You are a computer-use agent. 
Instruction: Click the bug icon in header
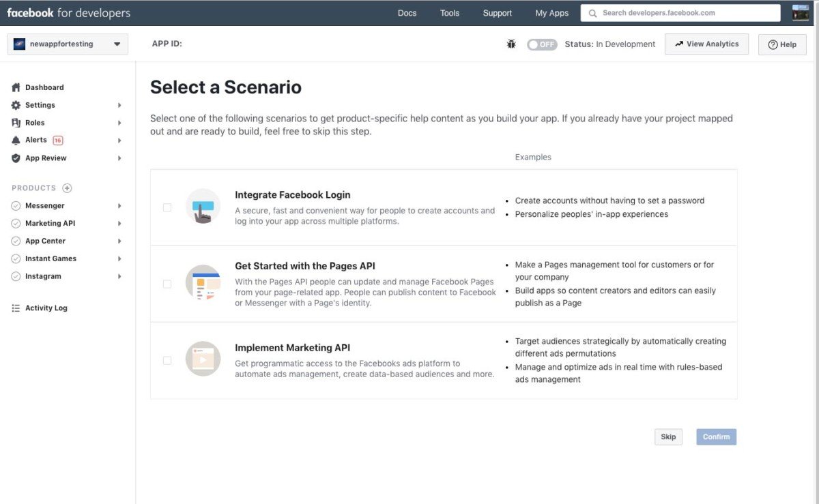point(511,44)
